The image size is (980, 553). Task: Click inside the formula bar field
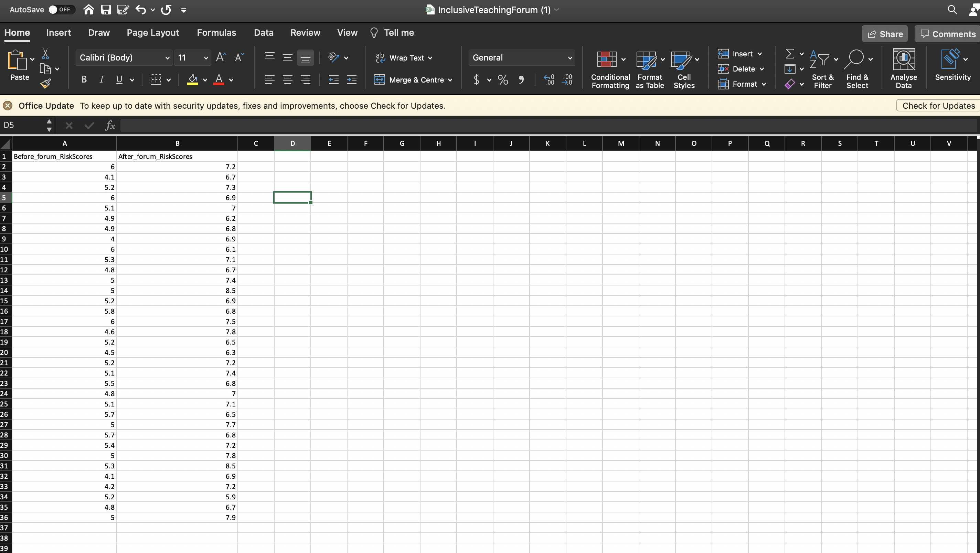533,125
